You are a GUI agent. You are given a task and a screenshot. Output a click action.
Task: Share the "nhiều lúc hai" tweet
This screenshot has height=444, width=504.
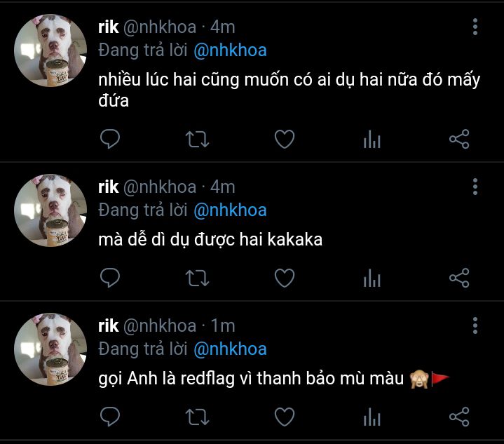click(x=458, y=139)
